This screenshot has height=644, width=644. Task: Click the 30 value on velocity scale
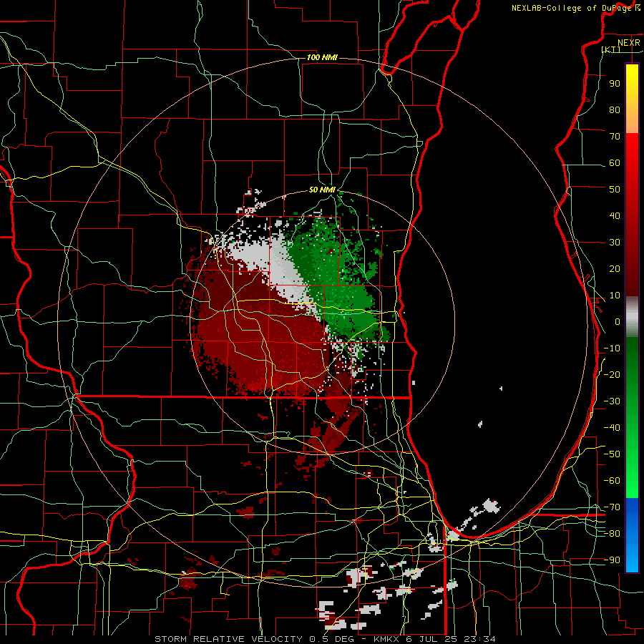coord(615,243)
